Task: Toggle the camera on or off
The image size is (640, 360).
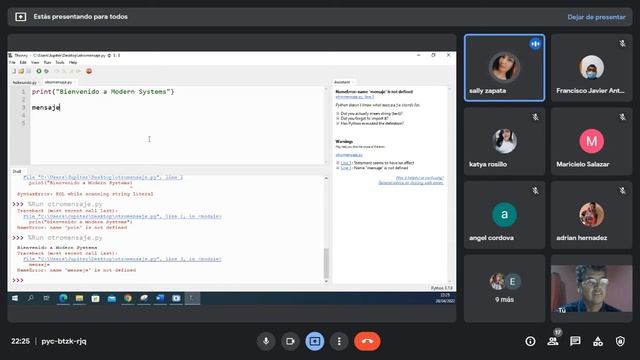Action: point(290,341)
